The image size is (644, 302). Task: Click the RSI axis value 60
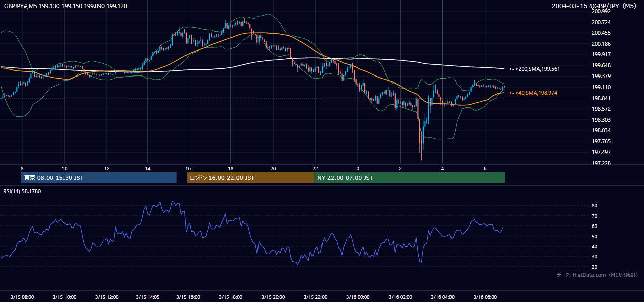[x=594, y=226]
